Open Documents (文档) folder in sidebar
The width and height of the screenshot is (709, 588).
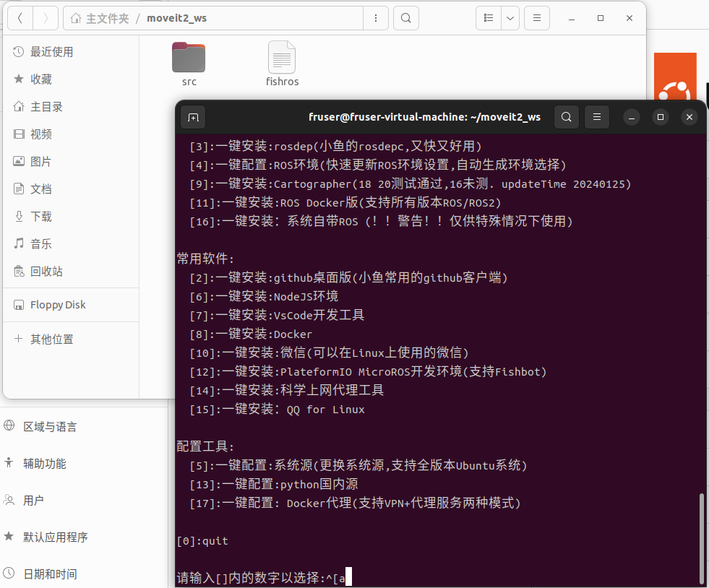click(x=71, y=189)
